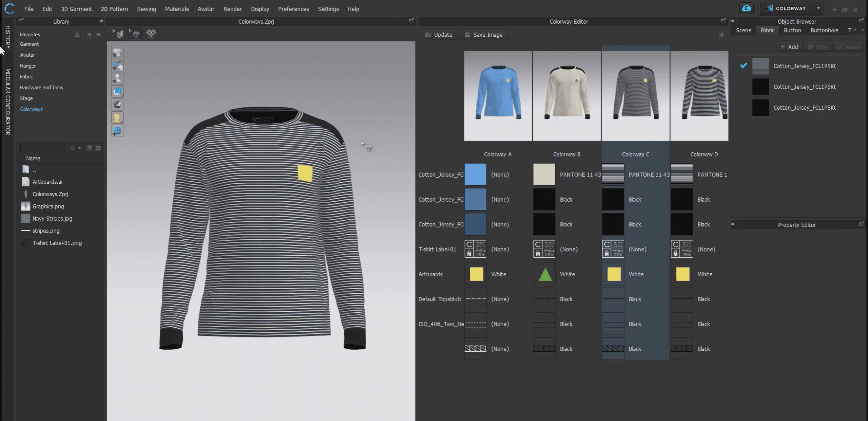Switch to the Button tab

click(792, 30)
